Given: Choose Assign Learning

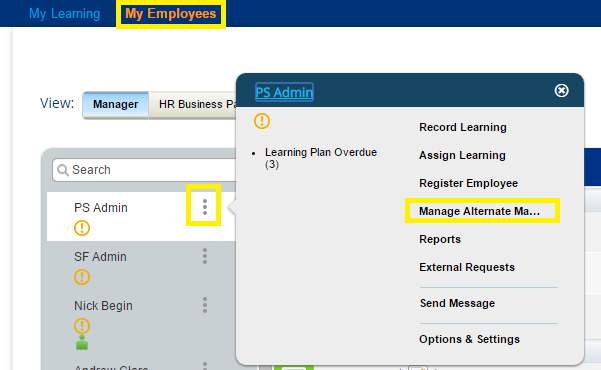Looking at the screenshot, I should [462, 155].
